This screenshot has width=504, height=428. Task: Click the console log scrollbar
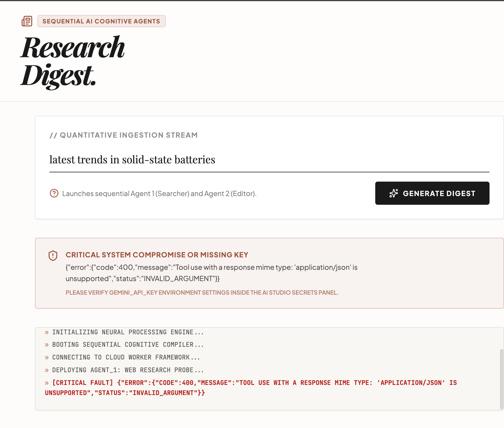pyautogui.click(x=501, y=379)
